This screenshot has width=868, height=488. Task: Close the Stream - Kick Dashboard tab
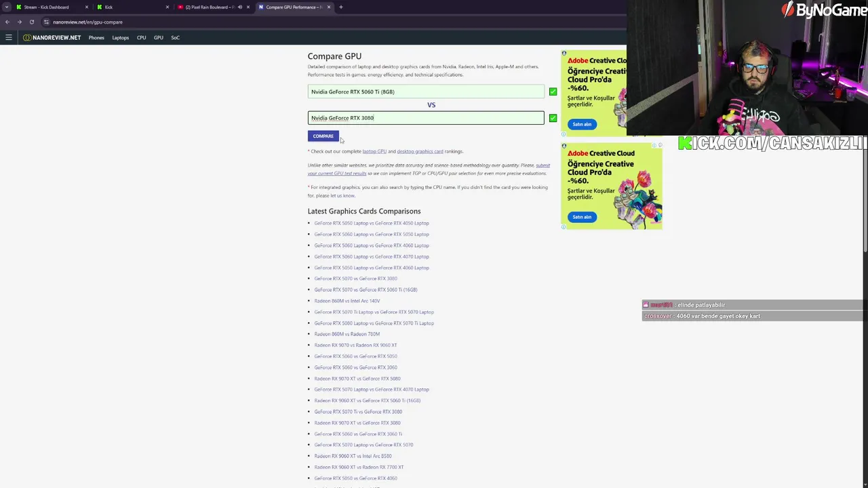tap(86, 7)
